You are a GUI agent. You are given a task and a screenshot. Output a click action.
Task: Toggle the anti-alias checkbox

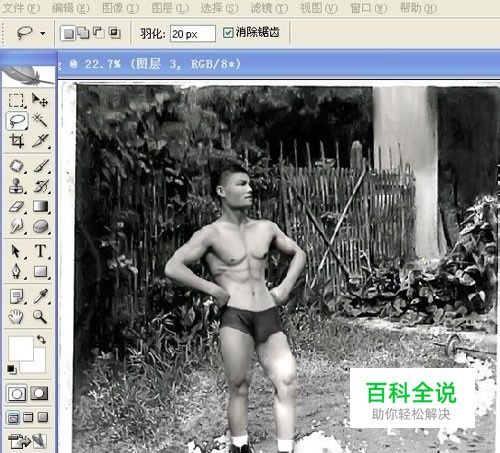pos(228,33)
